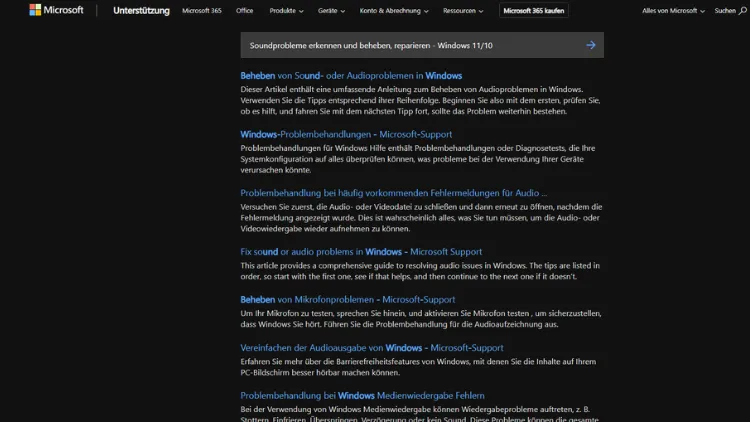Open Beheben von Sound- oder Audioproblemen link
Screen dimensions: 750x422
point(351,76)
